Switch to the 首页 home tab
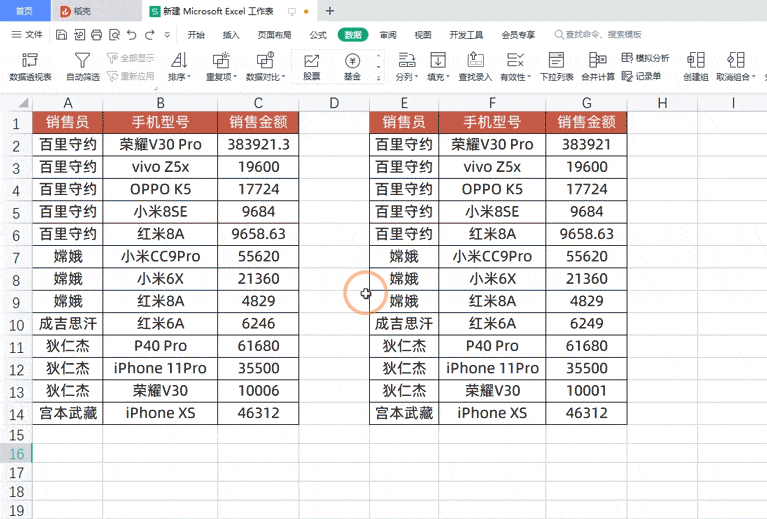The width and height of the screenshot is (767, 519). click(24, 11)
